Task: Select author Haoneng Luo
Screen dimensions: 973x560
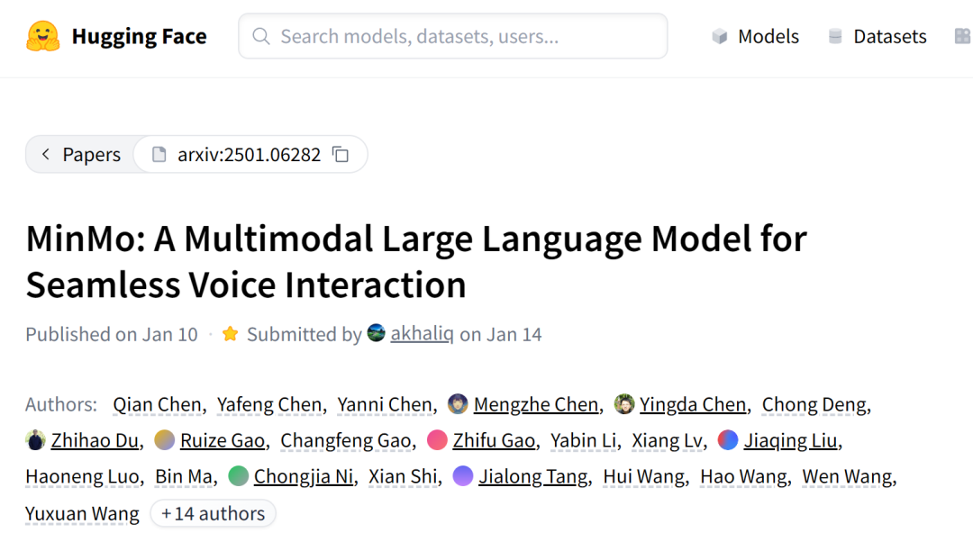Action: [83, 476]
